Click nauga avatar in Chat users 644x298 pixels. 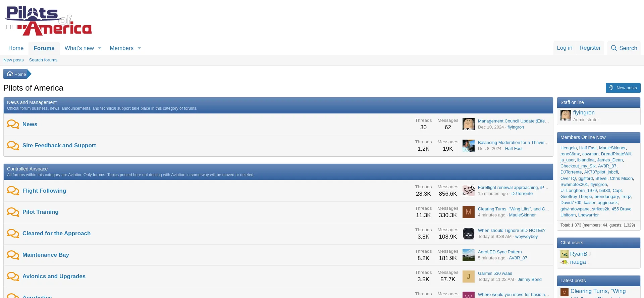(565, 262)
